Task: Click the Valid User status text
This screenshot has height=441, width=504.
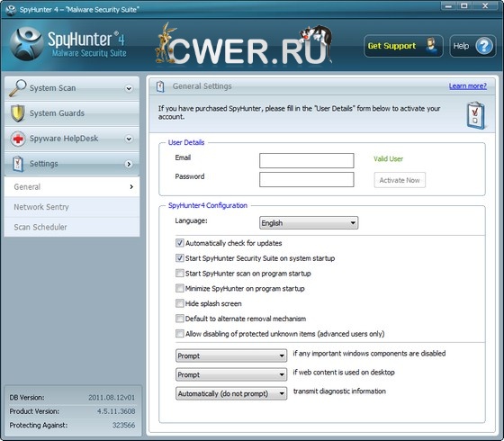Action: click(388, 158)
